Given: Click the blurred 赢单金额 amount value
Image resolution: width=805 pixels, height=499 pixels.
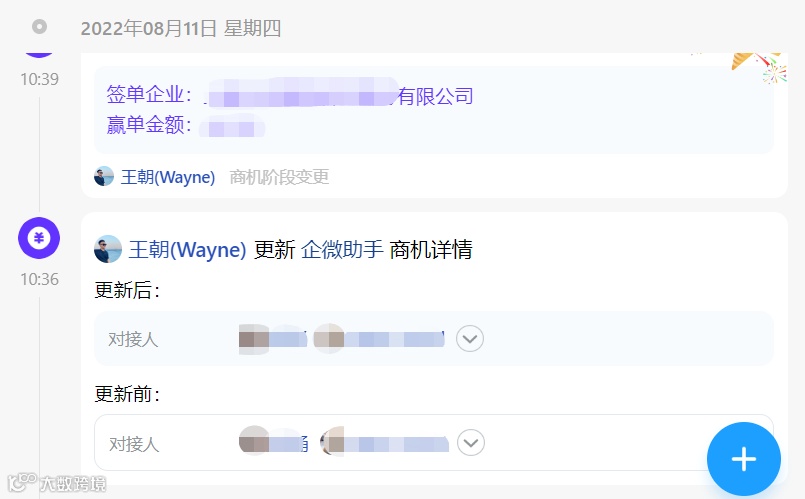Looking at the screenshot, I should [x=232, y=126].
